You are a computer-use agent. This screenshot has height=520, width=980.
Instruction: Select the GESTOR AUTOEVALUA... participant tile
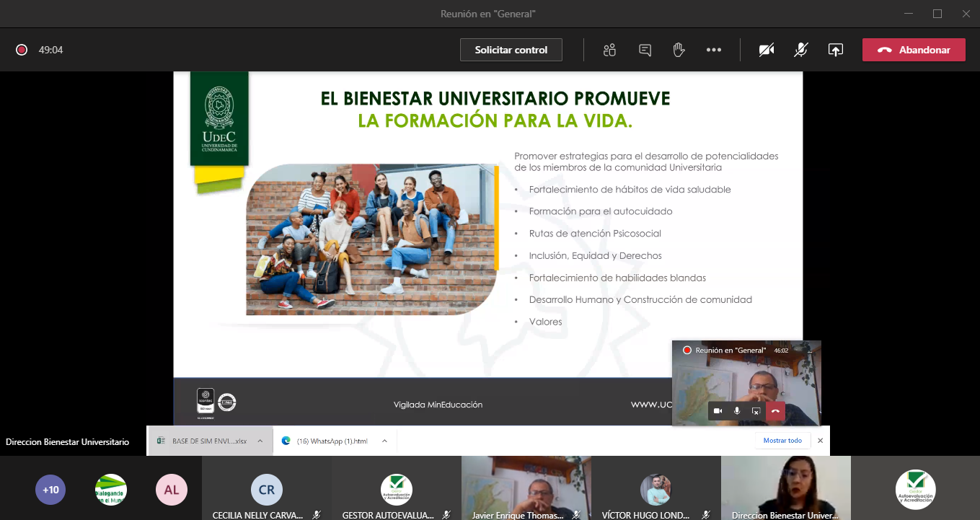397,488
